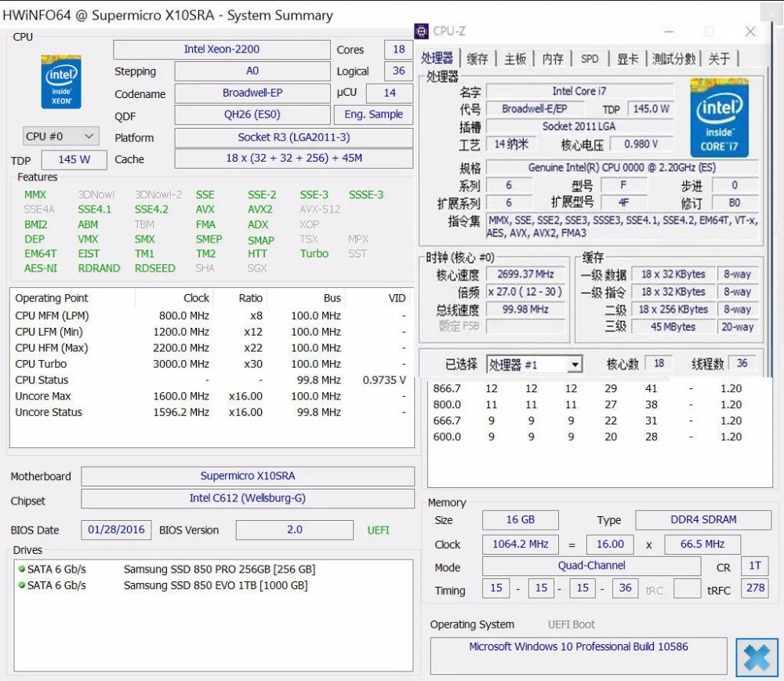Click the core speed 2699.37 MHz field in CPU-Z
Image resolution: width=784 pixels, height=681 pixels.
(525, 274)
